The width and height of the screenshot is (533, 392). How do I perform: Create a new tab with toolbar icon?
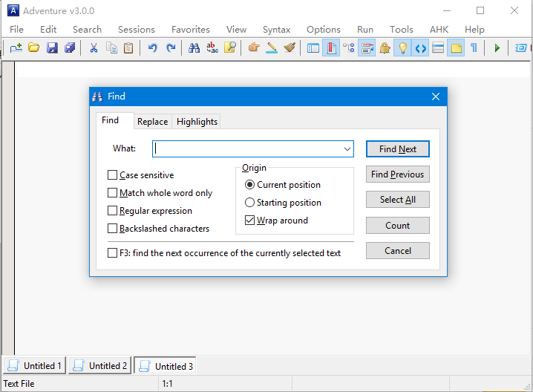(16, 48)
